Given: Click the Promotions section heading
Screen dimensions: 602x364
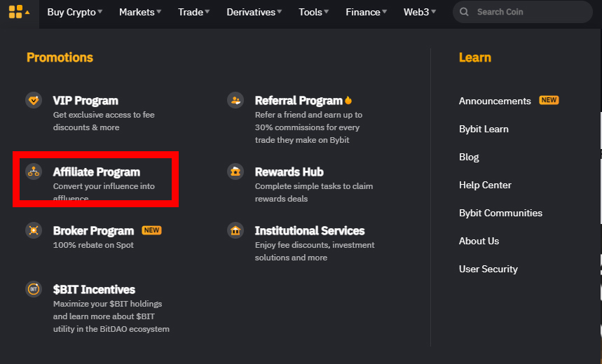Looking at the screenshot, I should coord(60,57).
